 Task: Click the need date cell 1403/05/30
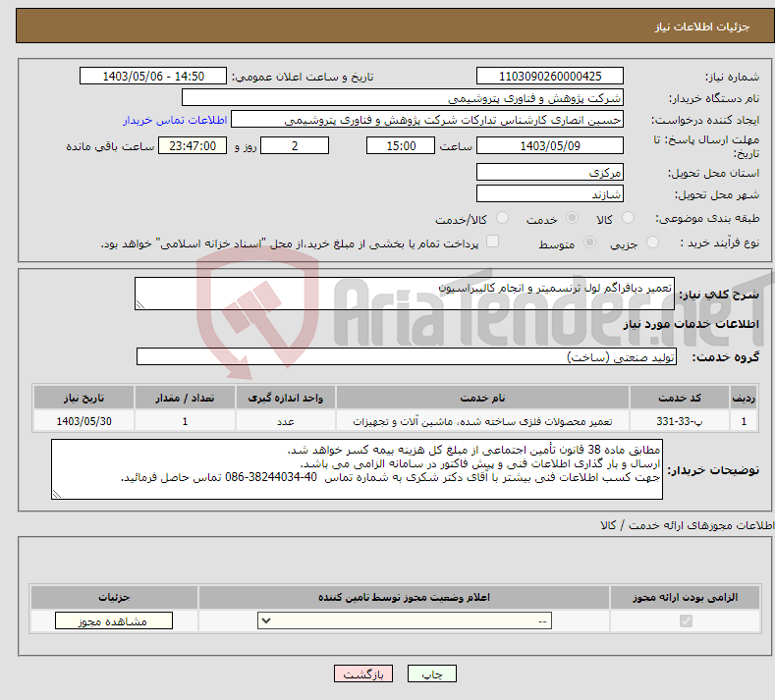tap(84, 421)
